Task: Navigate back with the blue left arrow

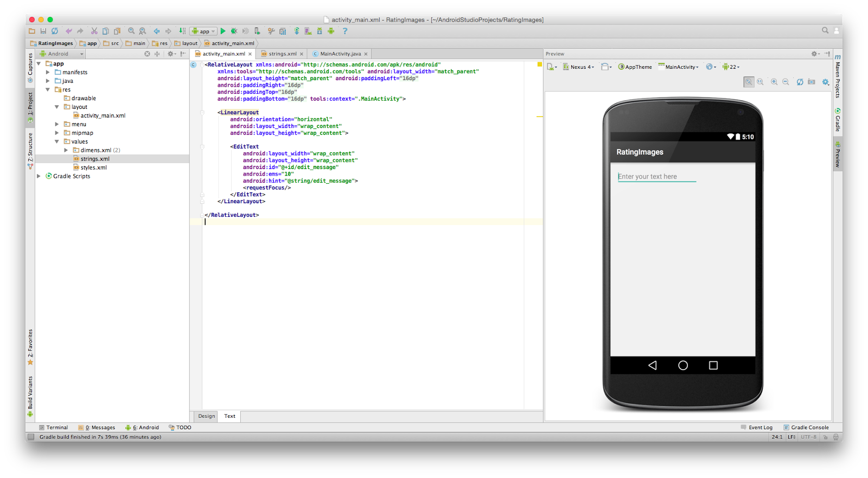Action: [x=157, y=31]
